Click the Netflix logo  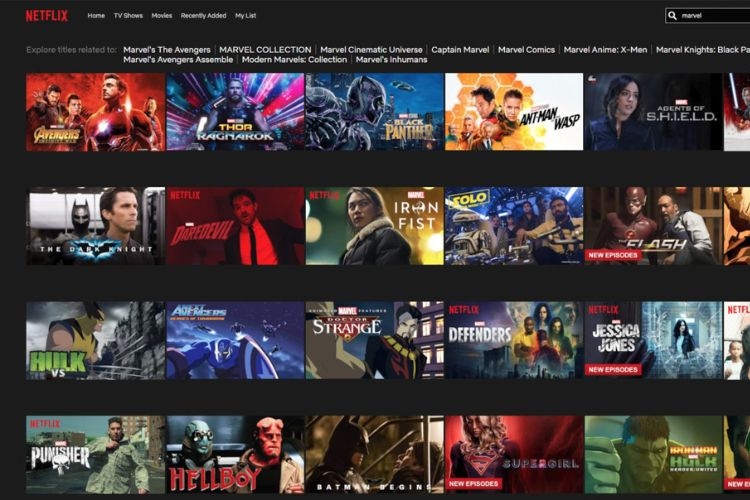[x=47, y=16]
